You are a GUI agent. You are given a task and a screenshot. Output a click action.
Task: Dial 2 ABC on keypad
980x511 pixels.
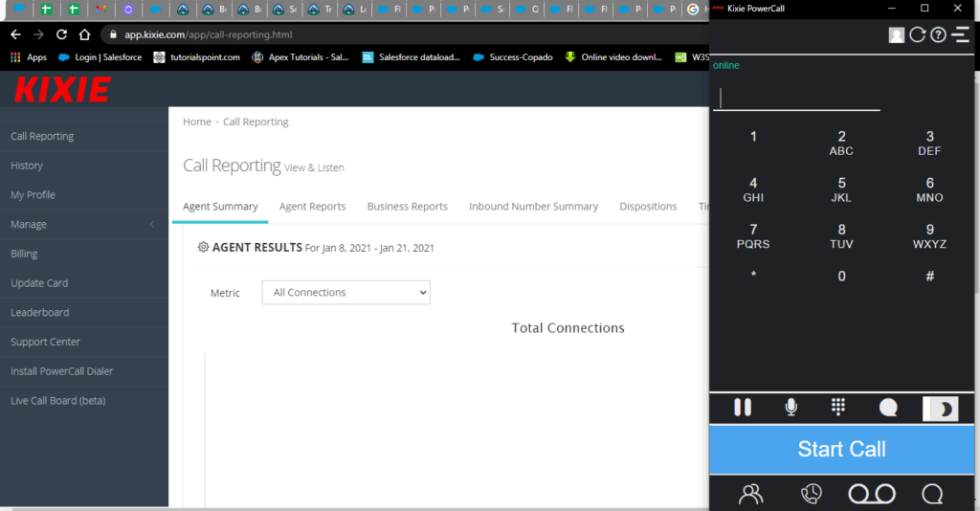tap(841, 143)
